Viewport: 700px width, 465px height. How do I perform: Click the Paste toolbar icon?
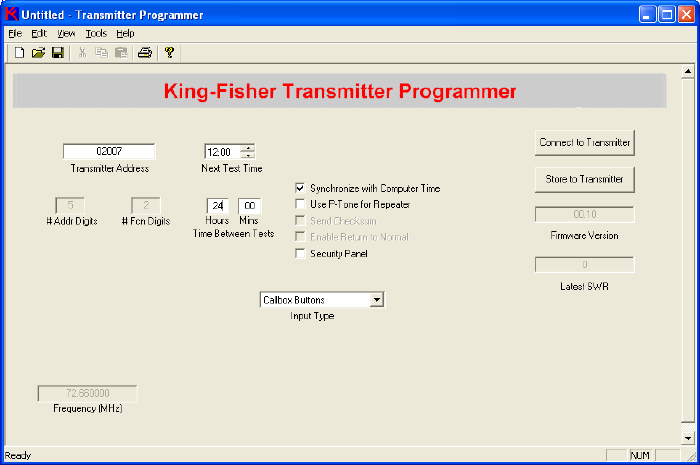pos(121,53)
